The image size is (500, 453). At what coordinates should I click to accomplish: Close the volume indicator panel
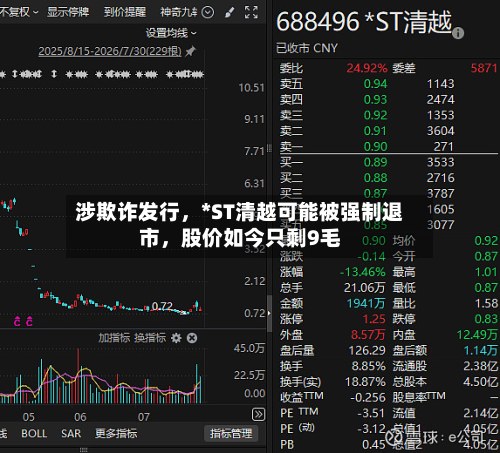coord(192,338)
